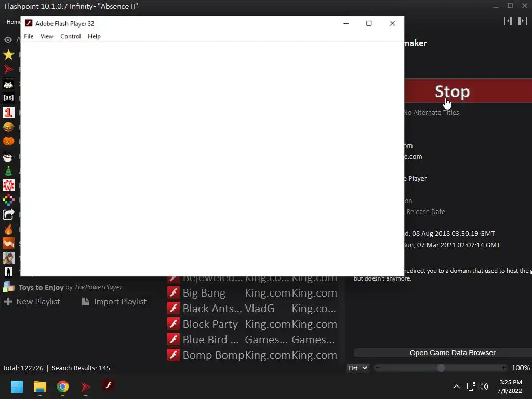
Task: Click Import Playlist
Action: [114, 302]
